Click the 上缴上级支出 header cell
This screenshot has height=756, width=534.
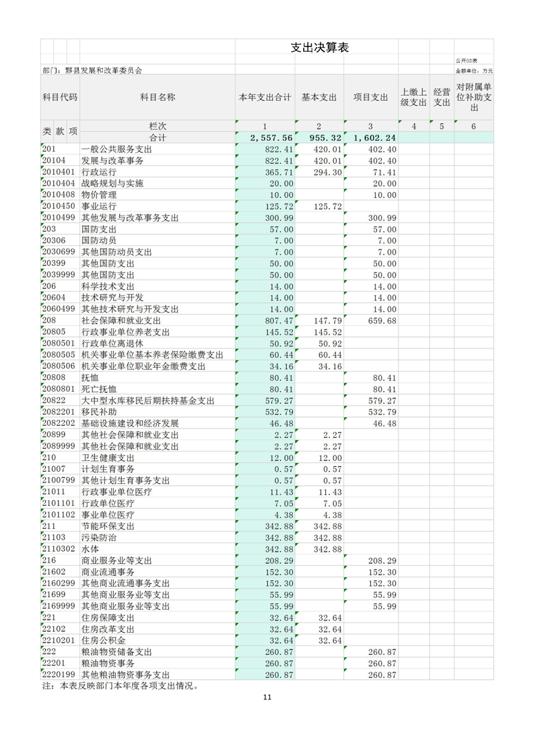tap(413, 97)
